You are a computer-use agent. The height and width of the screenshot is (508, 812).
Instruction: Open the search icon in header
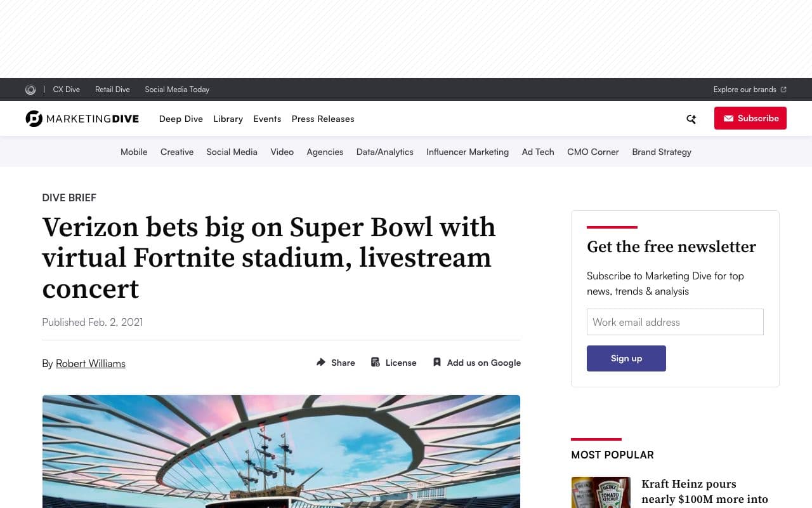click(x=691, y=119)
